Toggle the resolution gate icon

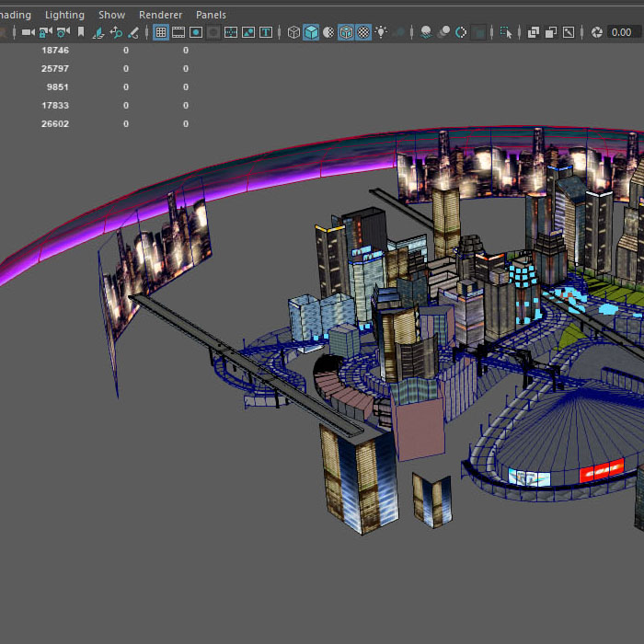[x=196, y=32]
